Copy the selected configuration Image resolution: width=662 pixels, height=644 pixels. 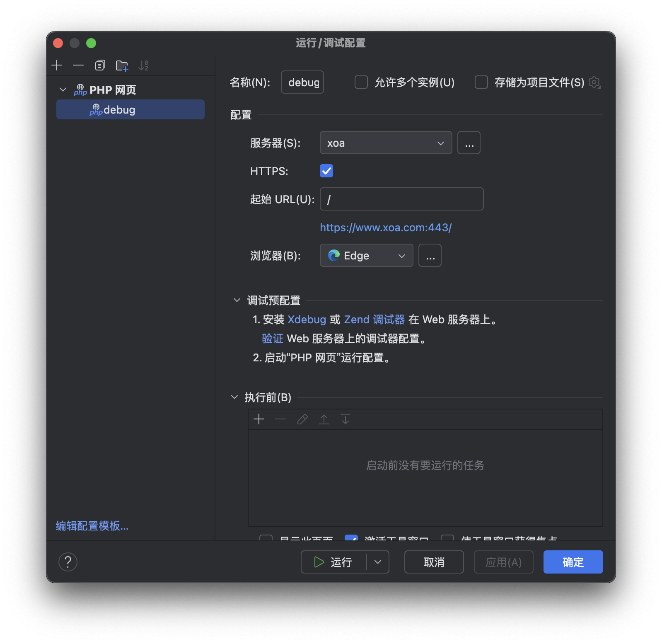tap(100, 65)
